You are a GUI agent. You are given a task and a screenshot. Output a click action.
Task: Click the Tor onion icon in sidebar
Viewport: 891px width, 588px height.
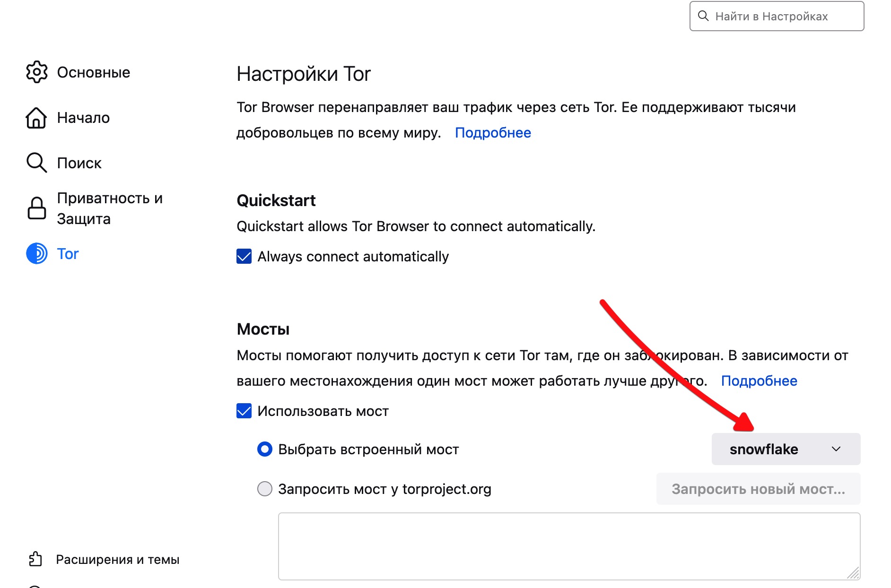[x=37, y=254]
